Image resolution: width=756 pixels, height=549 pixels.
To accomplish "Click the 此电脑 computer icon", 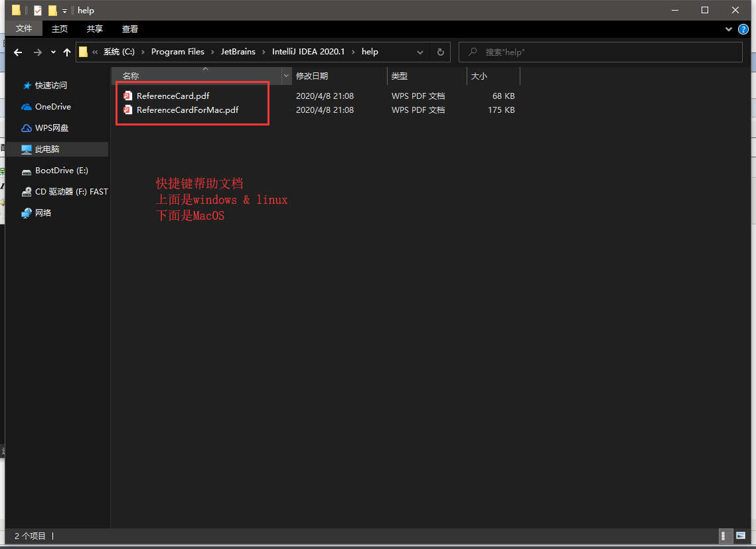I will coord(27,149).
